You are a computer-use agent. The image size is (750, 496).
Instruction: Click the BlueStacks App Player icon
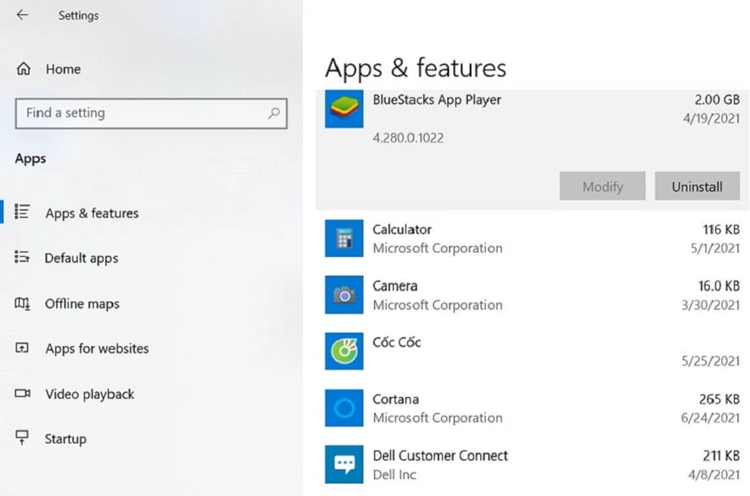pyautogui.click(x=344, y=109)
